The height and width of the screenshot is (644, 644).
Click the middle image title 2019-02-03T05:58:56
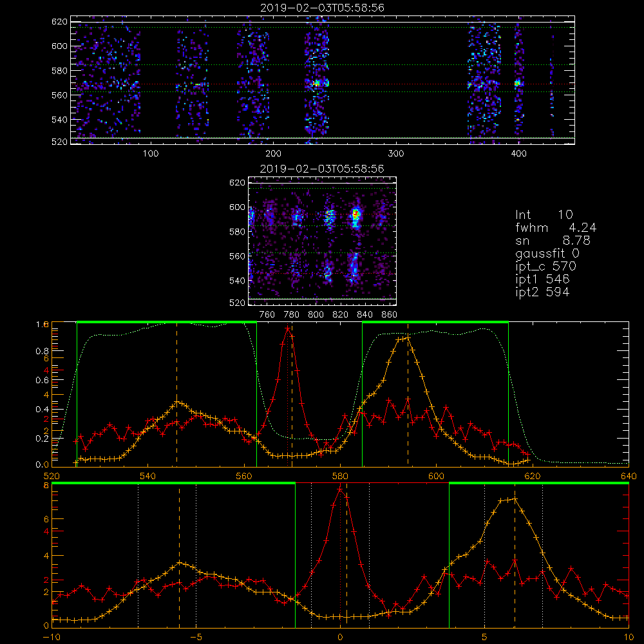click(x=322, y=169)
